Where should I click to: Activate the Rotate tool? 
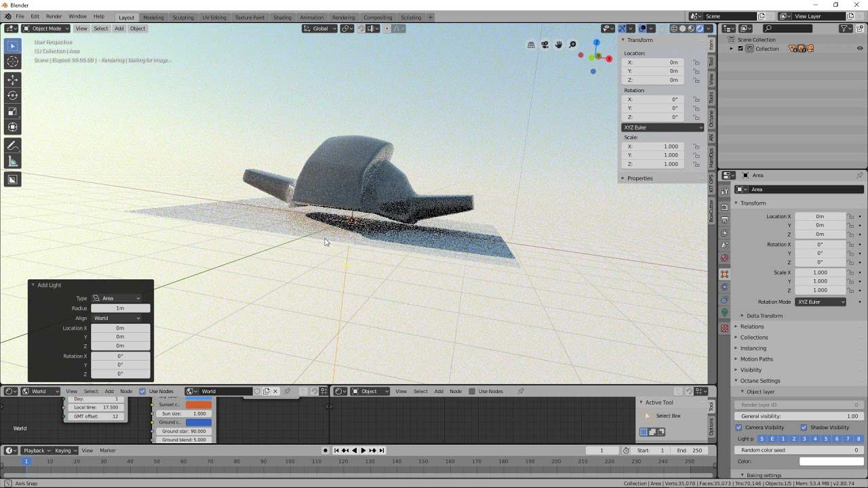[12, 96]
